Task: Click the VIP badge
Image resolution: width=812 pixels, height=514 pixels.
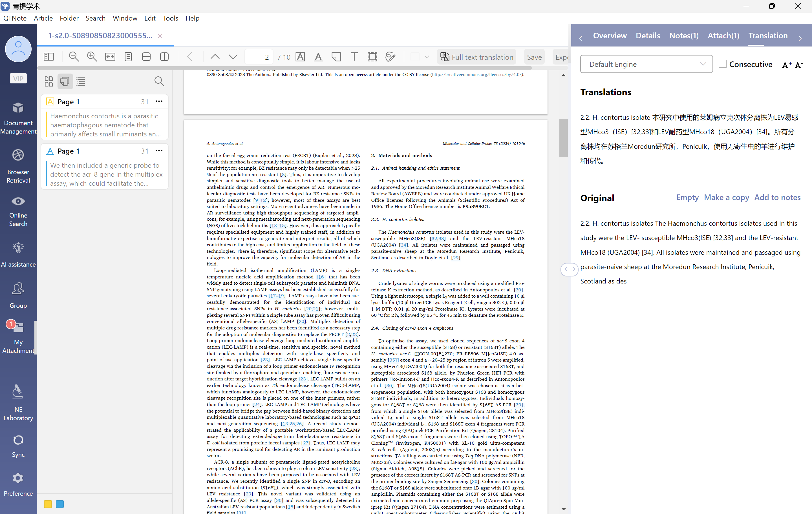Action: (18, 79)
